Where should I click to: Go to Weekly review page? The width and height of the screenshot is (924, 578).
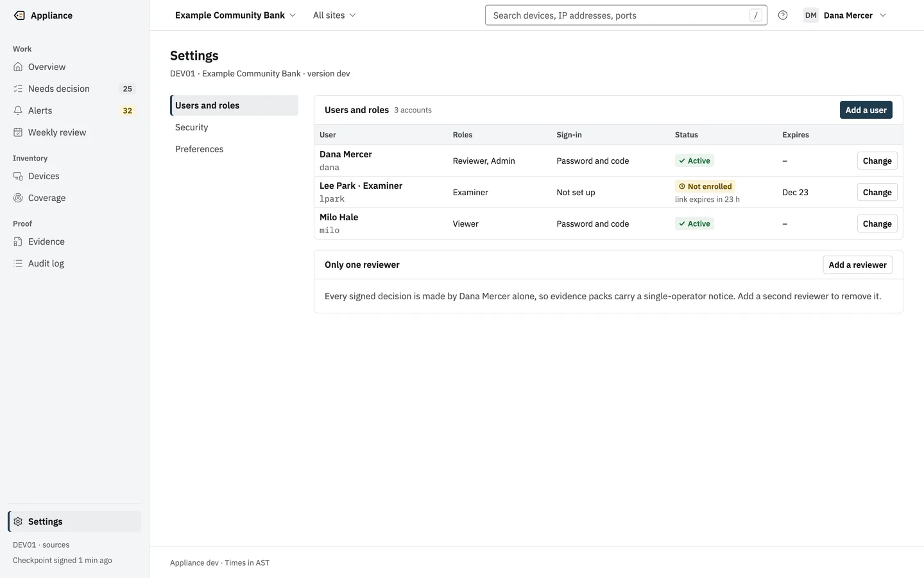pos(74,132)
